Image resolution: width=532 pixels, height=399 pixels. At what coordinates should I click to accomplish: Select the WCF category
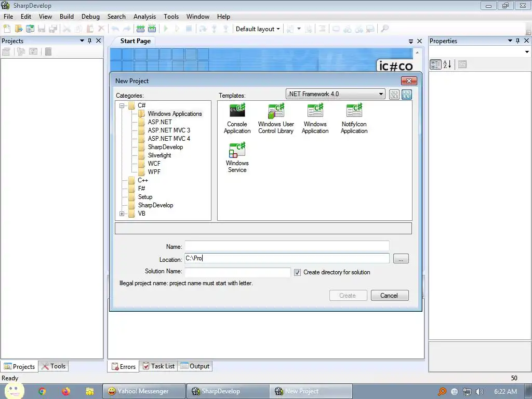click(x=154, y=164)
